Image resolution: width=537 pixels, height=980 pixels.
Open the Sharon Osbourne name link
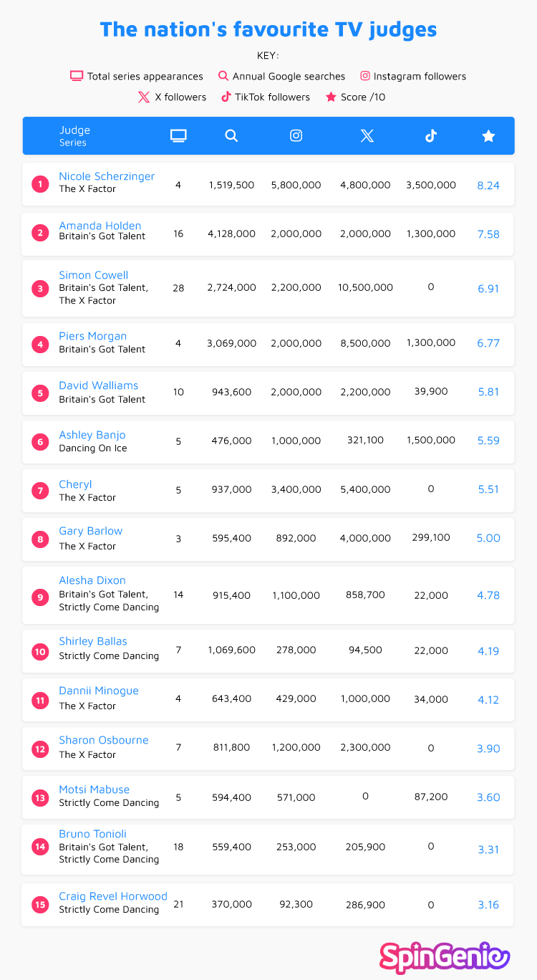click(104, 740)
